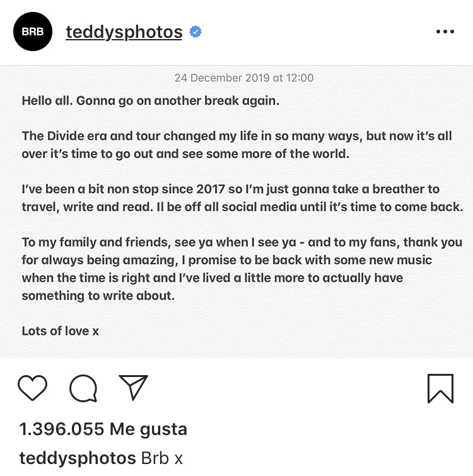Save the post with the bookmark icon

440,388
